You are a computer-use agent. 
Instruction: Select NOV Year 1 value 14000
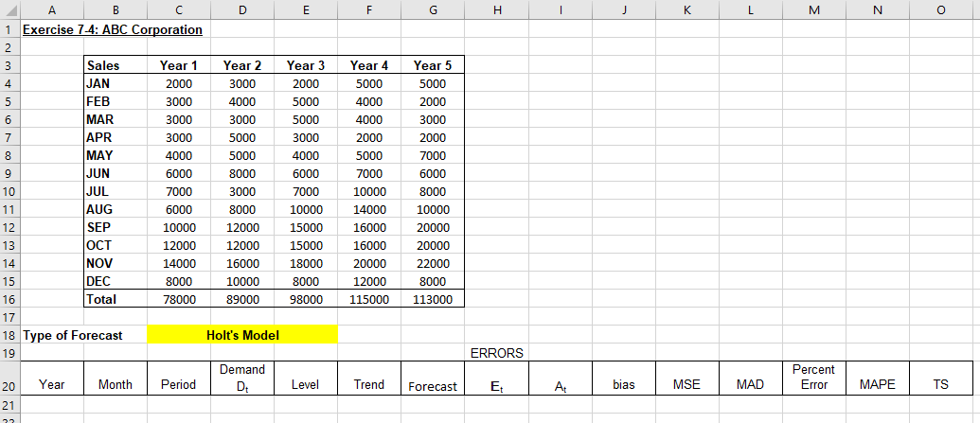(179, 263)
